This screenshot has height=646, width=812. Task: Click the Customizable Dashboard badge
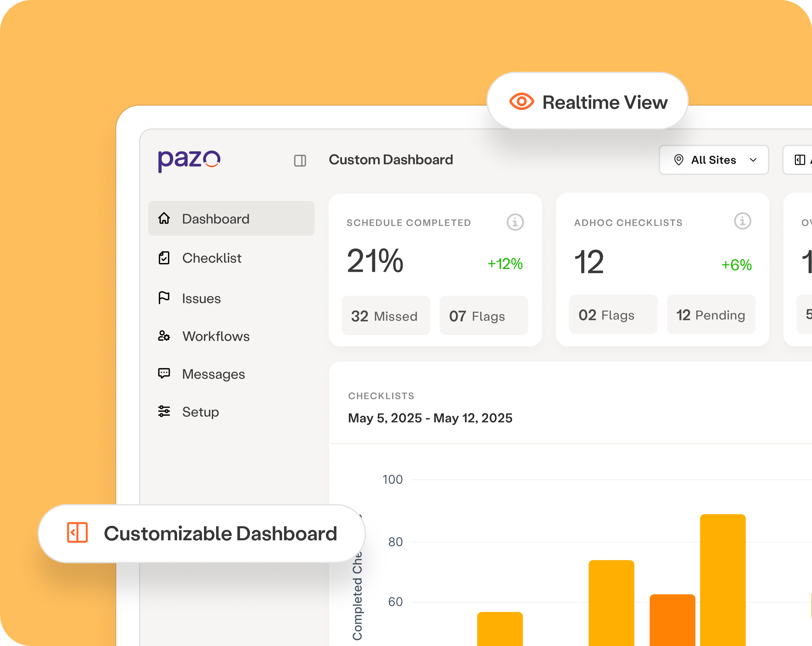pos(201,533)
